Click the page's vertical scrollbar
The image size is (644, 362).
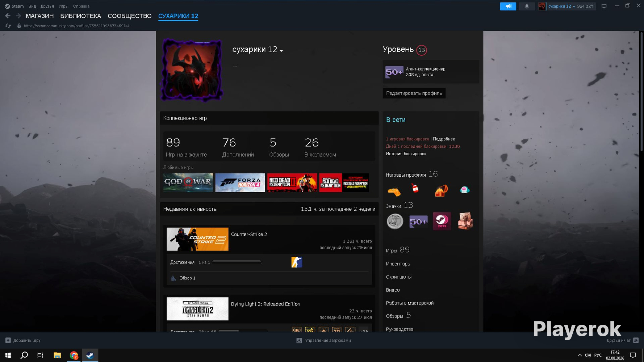coord(641,92)
